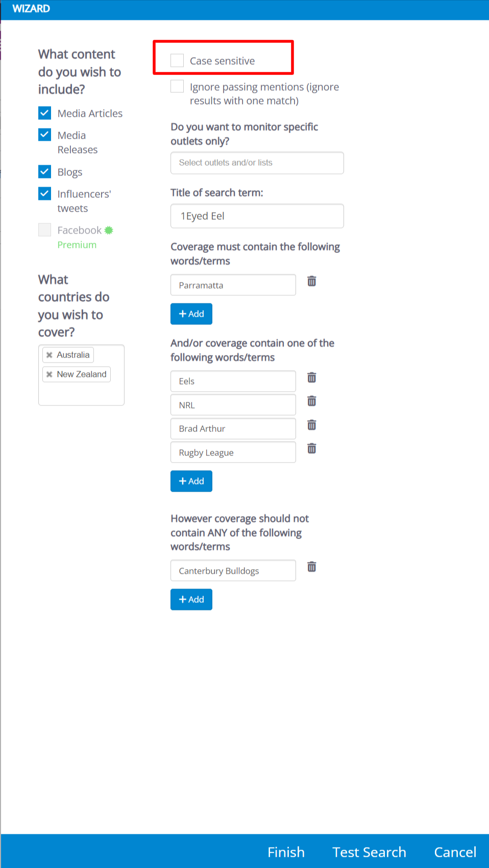
Task: Cancel the wizard
Action: tap(455, 852)
